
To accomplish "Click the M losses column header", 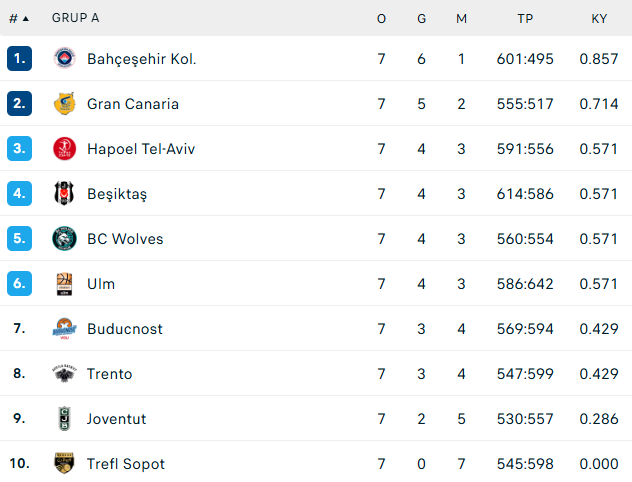I will point(462,19).
